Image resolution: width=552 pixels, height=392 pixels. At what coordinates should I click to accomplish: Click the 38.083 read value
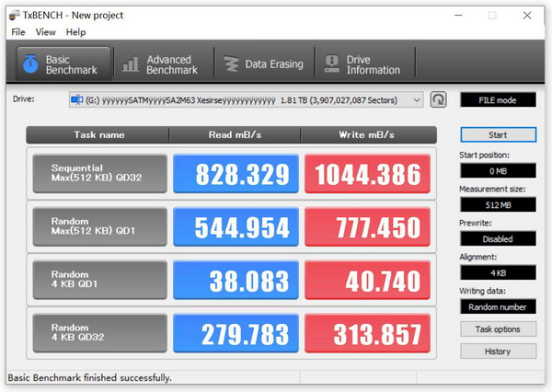236,280
